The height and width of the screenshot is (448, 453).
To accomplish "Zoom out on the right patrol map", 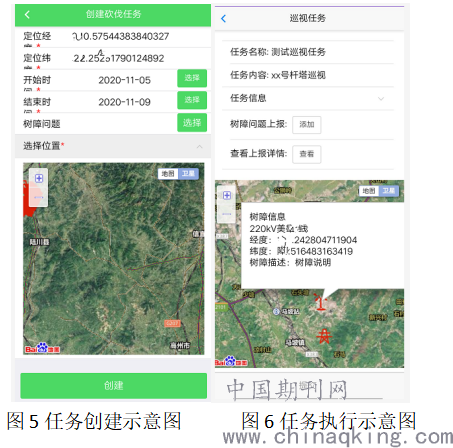I will (227, 214).
